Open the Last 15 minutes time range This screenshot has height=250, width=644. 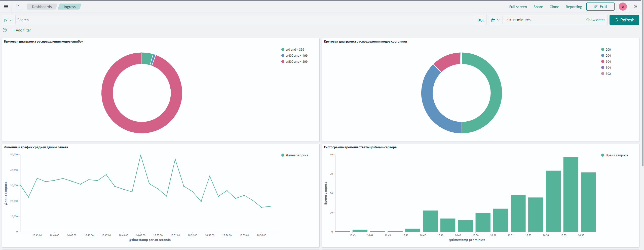(517, 20)
